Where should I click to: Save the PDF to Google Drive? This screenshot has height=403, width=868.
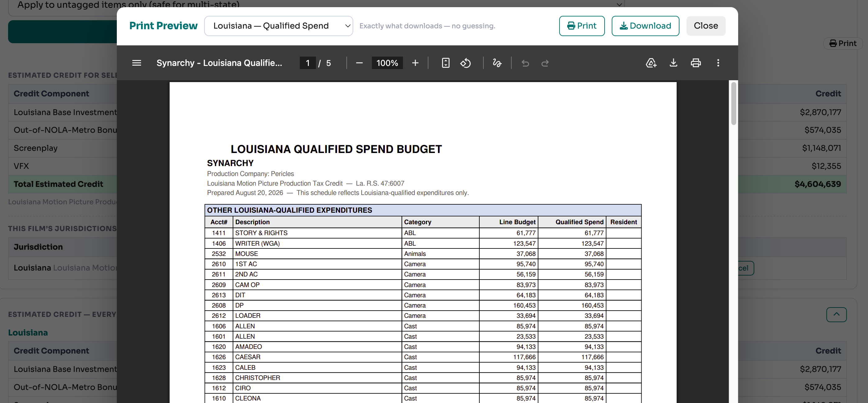pyautogui.click(x=651, y=63)
